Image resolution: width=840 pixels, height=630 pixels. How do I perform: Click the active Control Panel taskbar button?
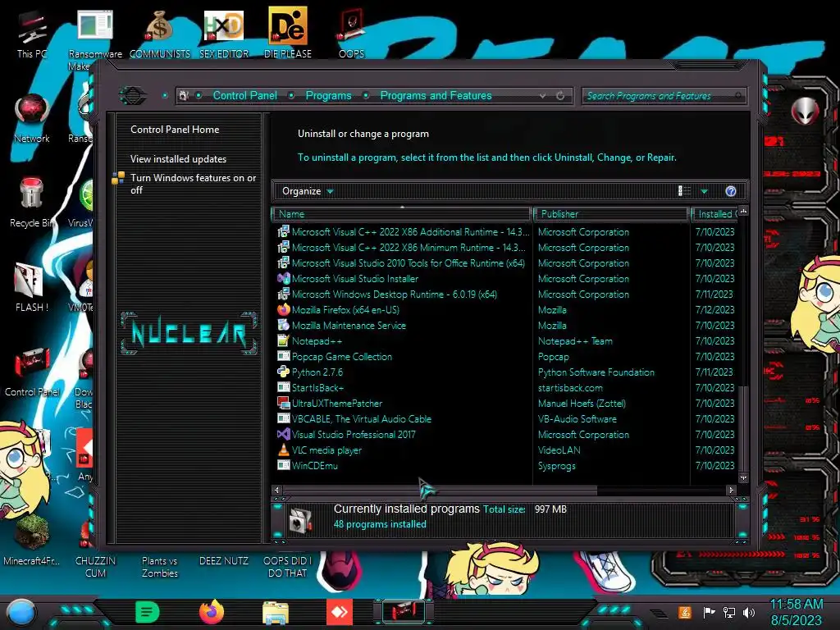pos(404,612)
